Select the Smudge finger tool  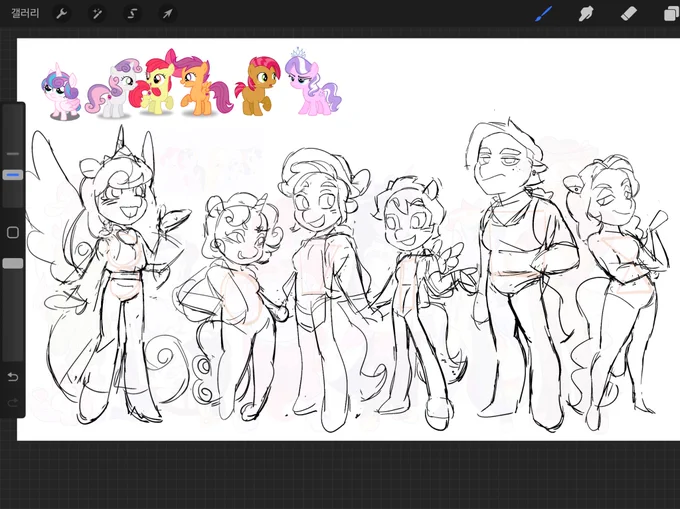coord(586,14)
